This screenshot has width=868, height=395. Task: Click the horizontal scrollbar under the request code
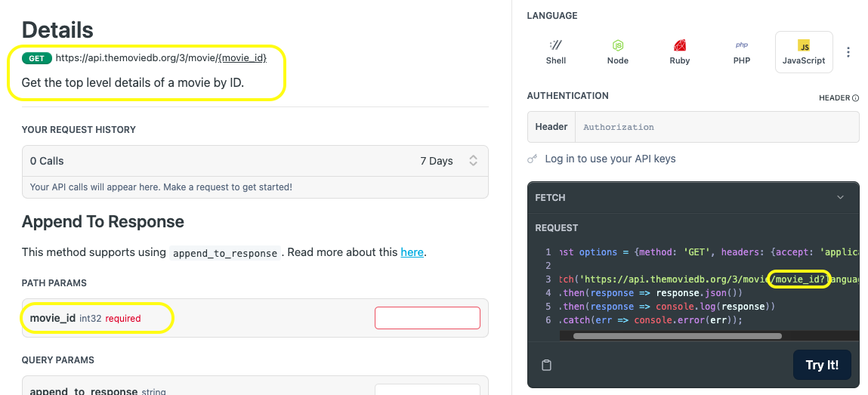pos(678,336)
